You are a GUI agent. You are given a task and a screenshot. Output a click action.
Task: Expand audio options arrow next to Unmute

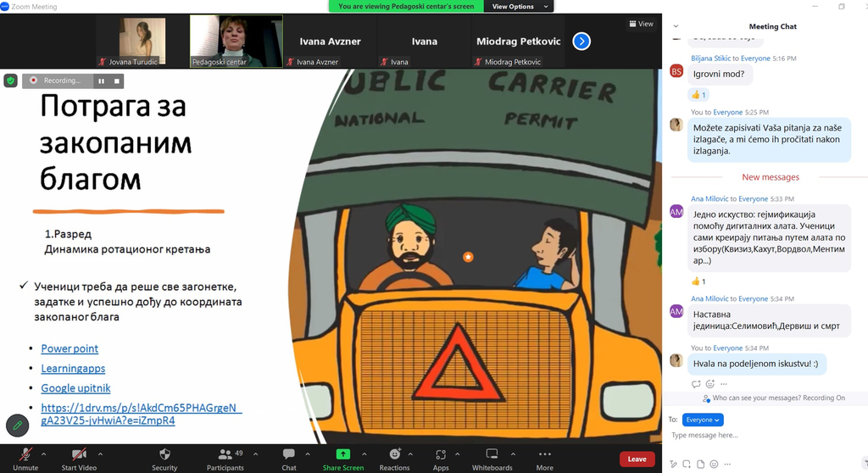pyautogui.click(x=44, y=454)
